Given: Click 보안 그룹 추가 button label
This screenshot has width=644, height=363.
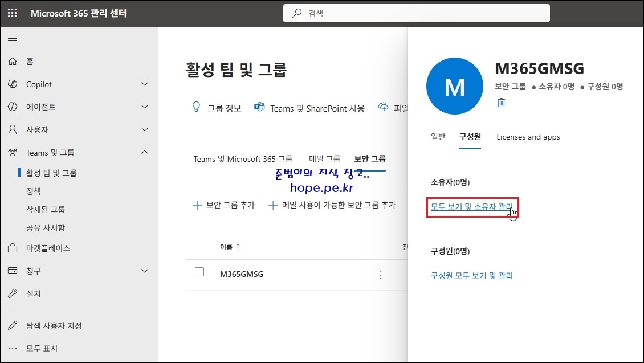Looking at the screenshot, I should (x=230, y=205).
